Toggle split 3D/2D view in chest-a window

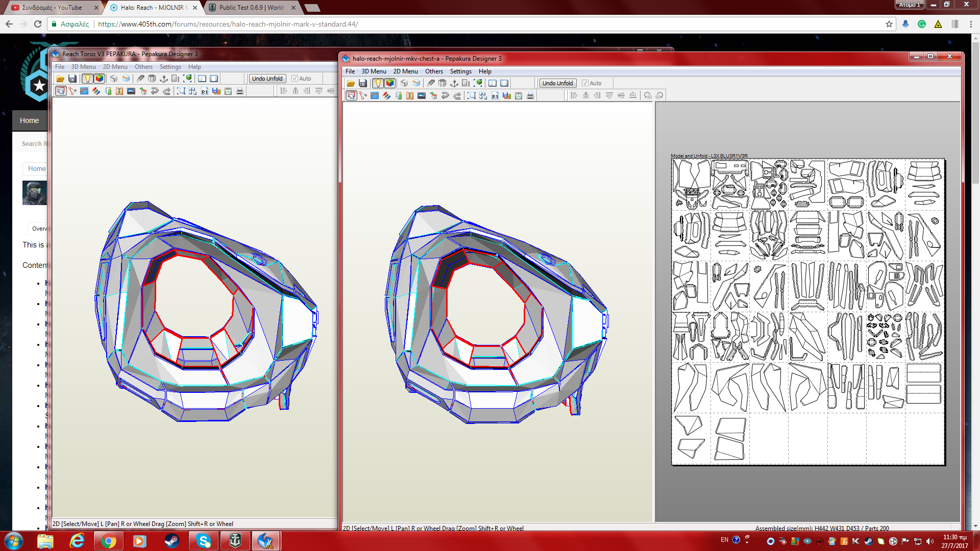coord(493,83)
